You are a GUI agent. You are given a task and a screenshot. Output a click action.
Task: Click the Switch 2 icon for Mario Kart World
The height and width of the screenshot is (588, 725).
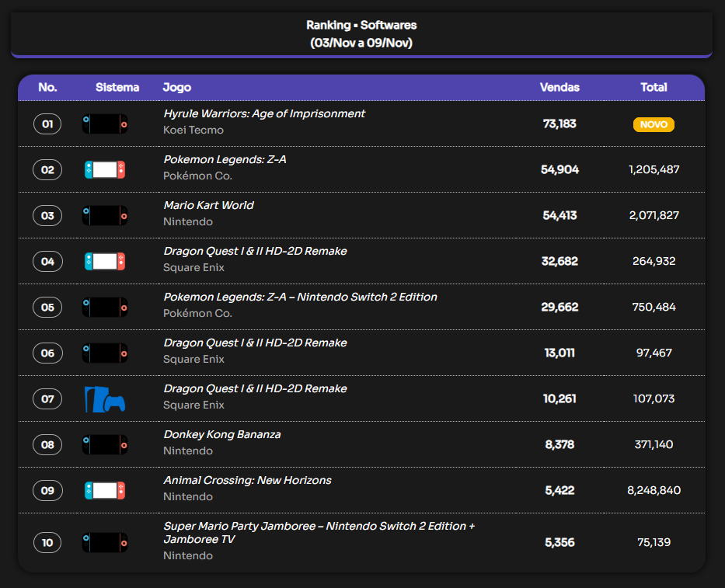pos(105,215)
